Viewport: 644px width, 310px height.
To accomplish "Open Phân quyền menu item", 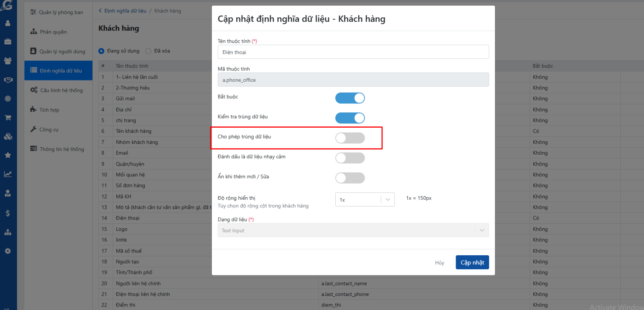I will click(53, 32).
